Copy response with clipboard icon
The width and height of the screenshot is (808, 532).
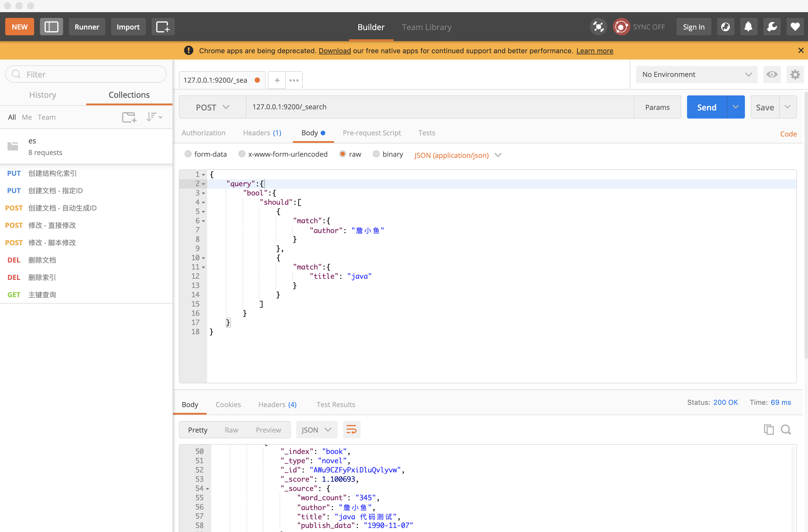768,430
